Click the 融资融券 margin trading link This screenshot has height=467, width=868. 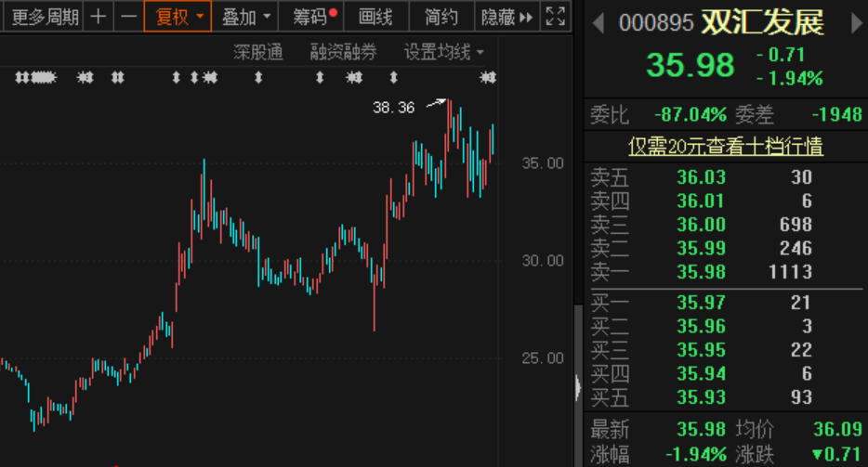pos(343,52)
